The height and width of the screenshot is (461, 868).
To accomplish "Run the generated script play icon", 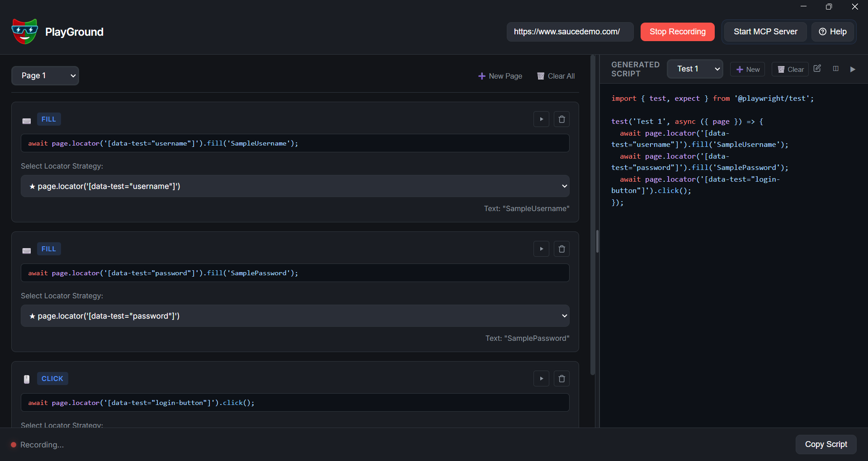I will tap(853, 69).
